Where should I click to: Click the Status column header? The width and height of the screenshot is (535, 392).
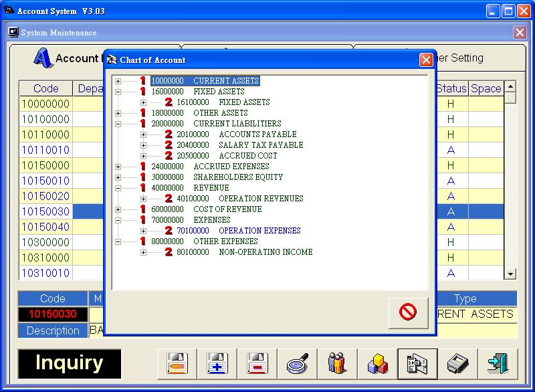[x=452, y=88]
